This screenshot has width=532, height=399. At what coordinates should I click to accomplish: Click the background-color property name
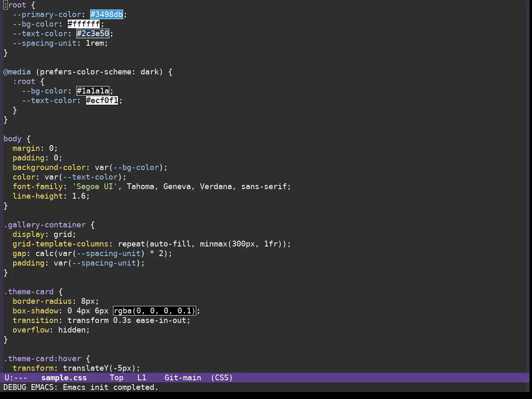(49, 167)
